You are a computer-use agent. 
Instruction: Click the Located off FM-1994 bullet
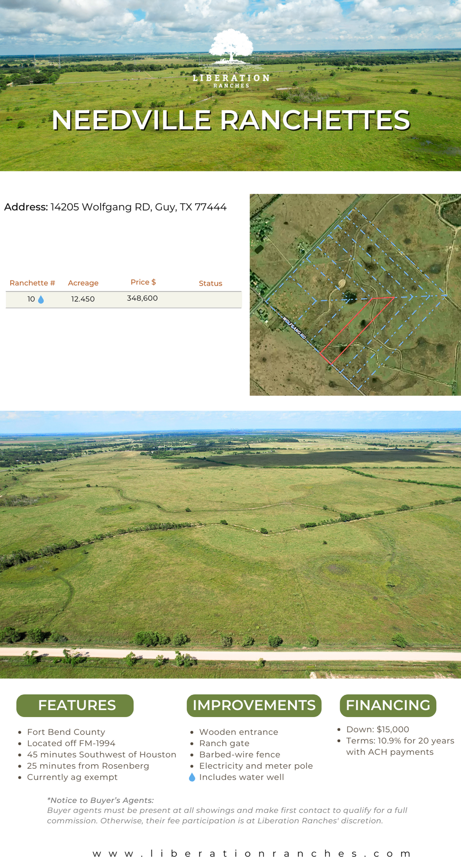pos(71,743)
